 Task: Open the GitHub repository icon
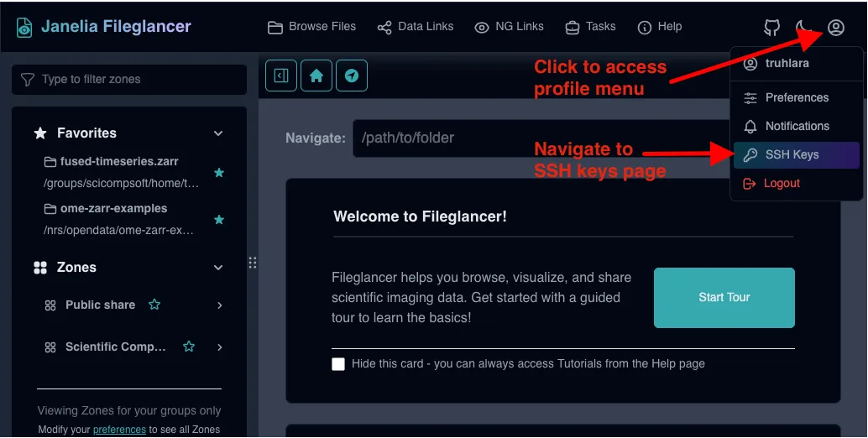[x=771, y=27]
